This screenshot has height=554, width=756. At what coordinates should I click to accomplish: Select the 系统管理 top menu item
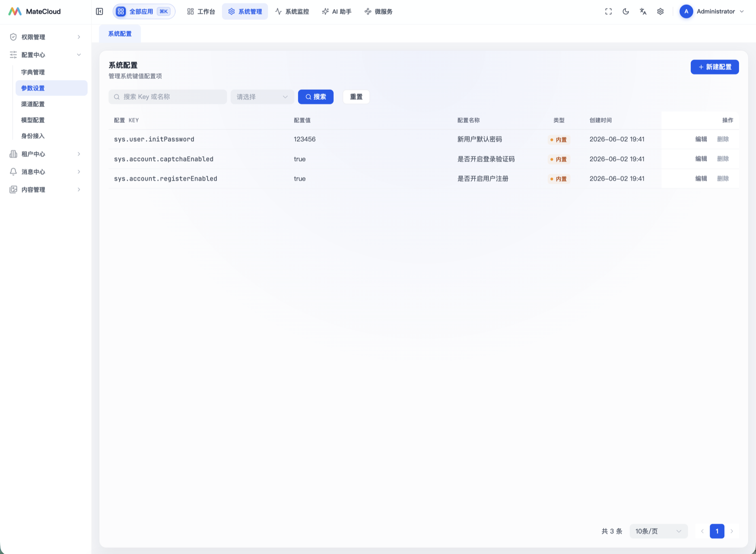(x=245, y=11)
